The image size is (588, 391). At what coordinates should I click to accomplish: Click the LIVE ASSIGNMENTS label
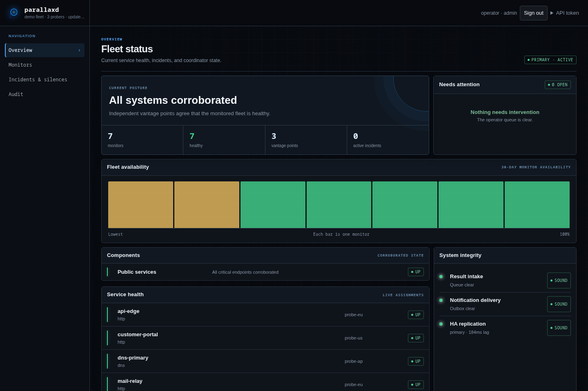point(403,295)
